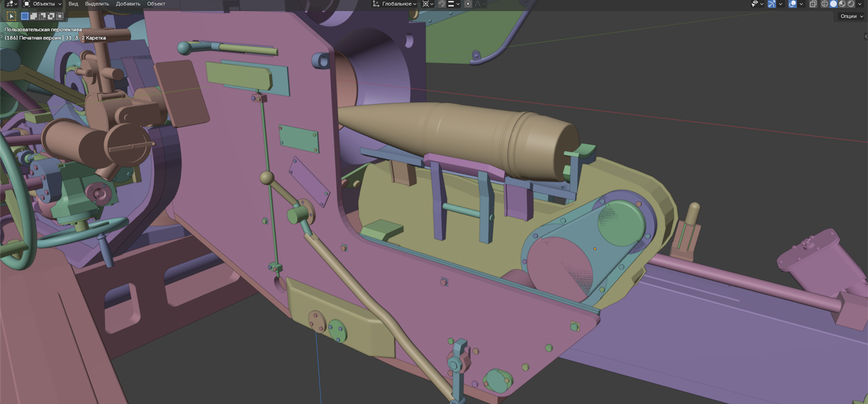Toggle viewport gizmos display
Viewport: 868px width, 404px height.
click(772, 4)
